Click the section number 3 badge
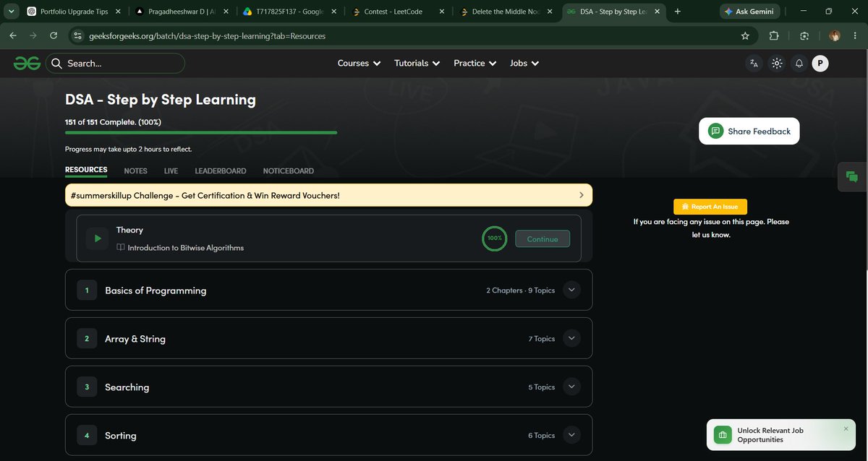The height and width of the screenshot is (461, 868). [x=87, y=387]
